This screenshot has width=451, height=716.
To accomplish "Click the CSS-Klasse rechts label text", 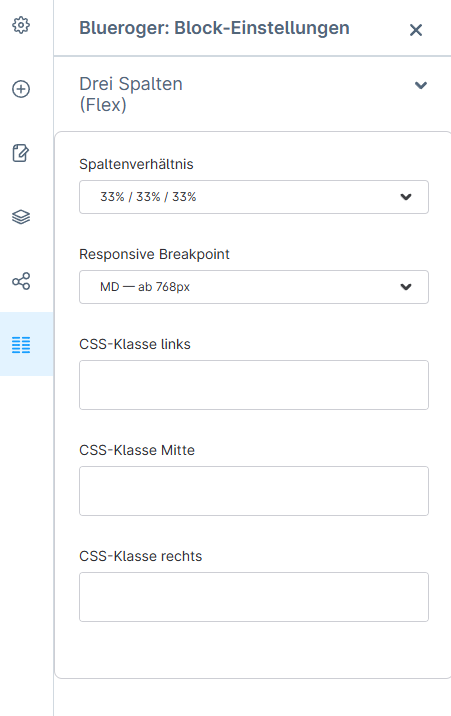I will [x=141, y=556].
